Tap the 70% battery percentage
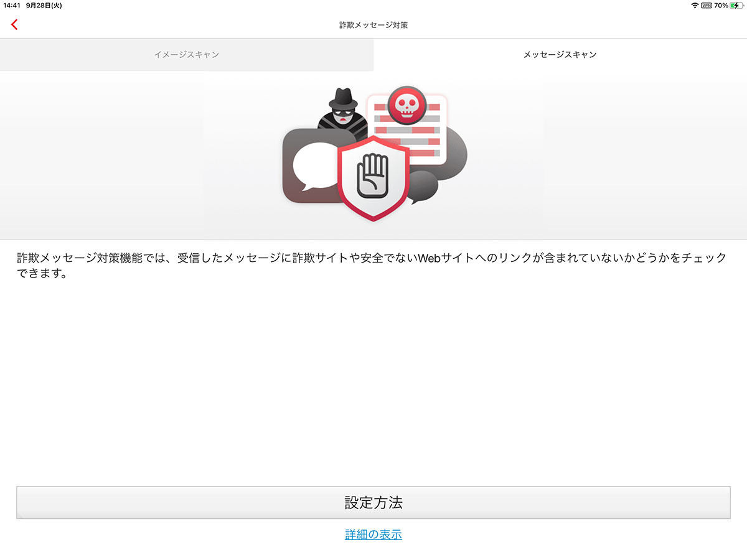The height and width of the screenshot is (560, 747). (x=721, y=6)
